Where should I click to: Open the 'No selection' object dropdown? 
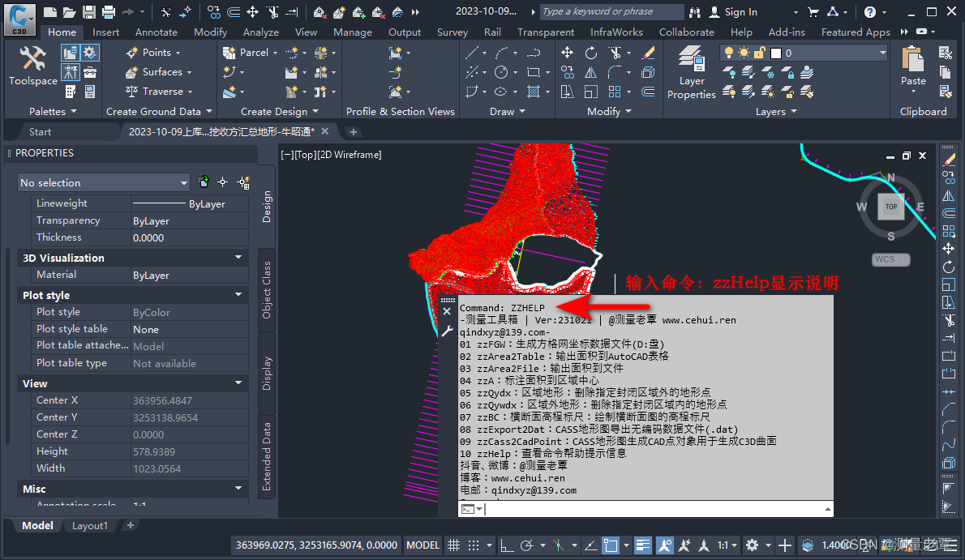[104, 183]
